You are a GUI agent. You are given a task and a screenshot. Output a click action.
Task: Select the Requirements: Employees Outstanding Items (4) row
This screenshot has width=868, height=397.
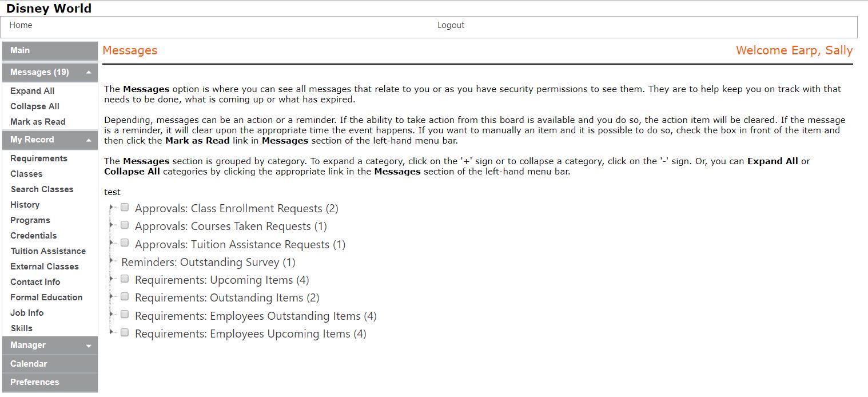256,316
